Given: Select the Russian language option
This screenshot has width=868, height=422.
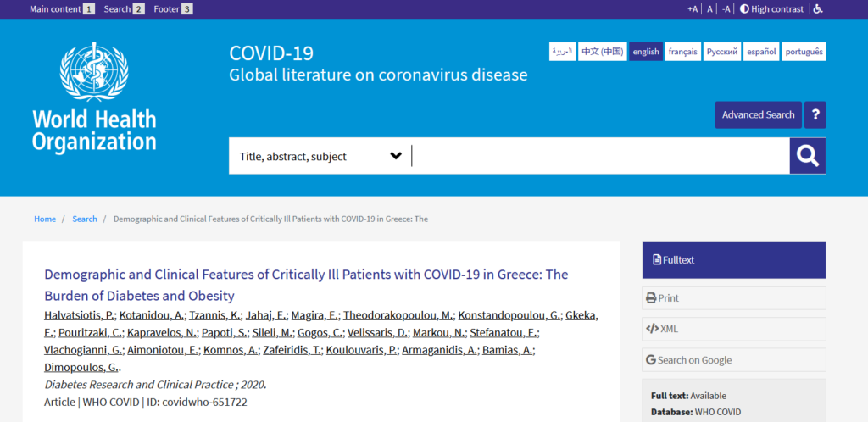Looking at the screenshot, I should [x=722, y=52].
